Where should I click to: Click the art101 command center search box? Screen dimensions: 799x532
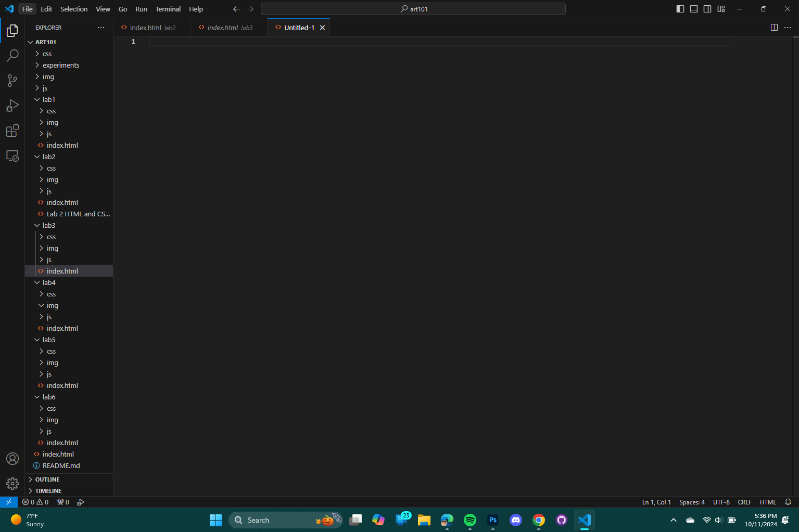click(x=413, y=9)
